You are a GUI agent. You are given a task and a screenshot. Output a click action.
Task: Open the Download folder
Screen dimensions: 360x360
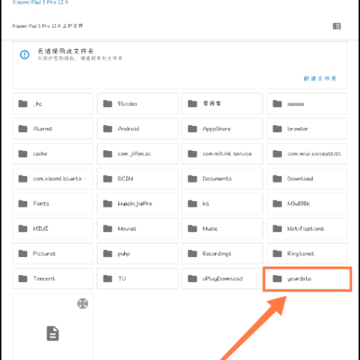point(307,179)
